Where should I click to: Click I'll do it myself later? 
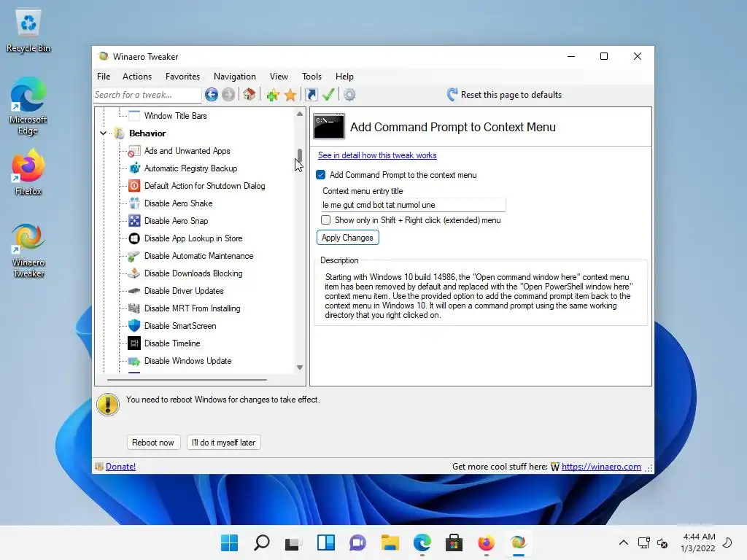[x=223, y=443]
